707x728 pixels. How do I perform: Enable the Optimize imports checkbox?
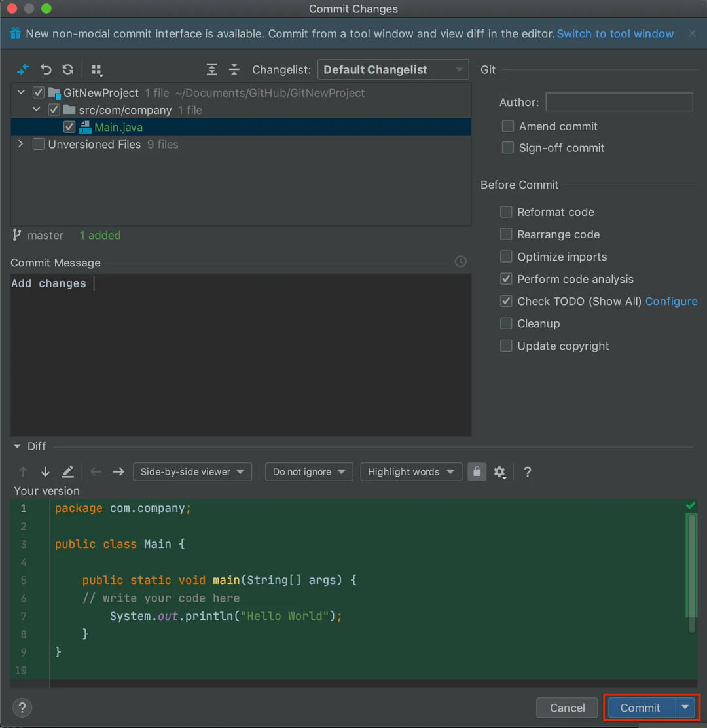[506, 257]
